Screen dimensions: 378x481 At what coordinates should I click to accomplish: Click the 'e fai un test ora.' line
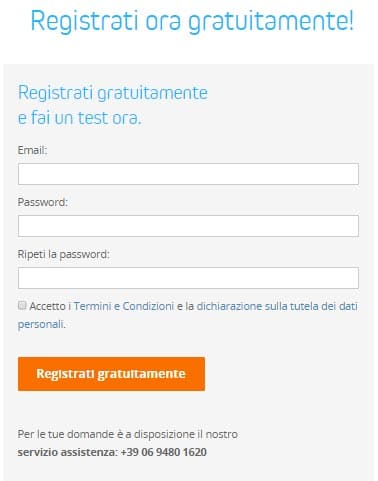pos(80,118)
